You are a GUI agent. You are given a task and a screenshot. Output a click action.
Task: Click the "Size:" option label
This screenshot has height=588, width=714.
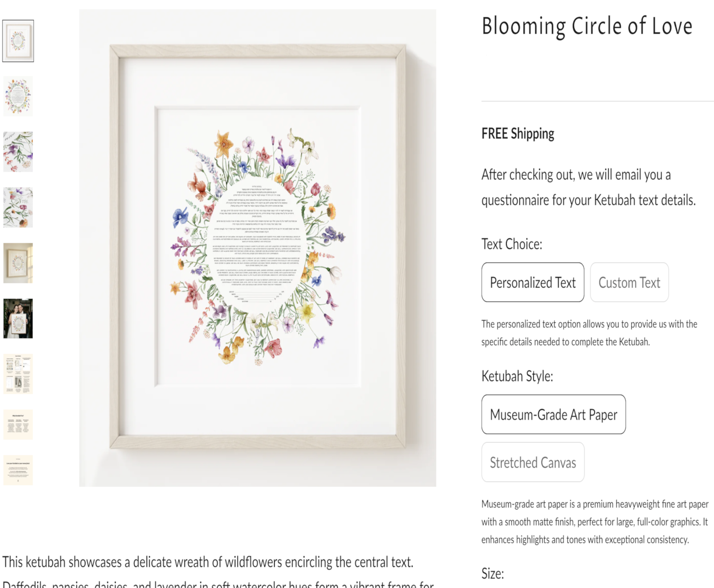point(492,574)
